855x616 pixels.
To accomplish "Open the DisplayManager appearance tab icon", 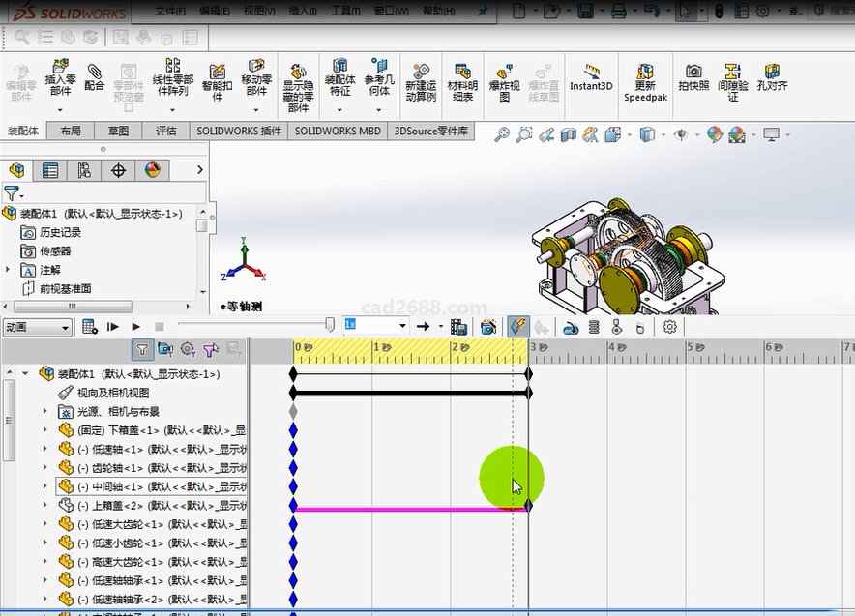I will point(152,170).
